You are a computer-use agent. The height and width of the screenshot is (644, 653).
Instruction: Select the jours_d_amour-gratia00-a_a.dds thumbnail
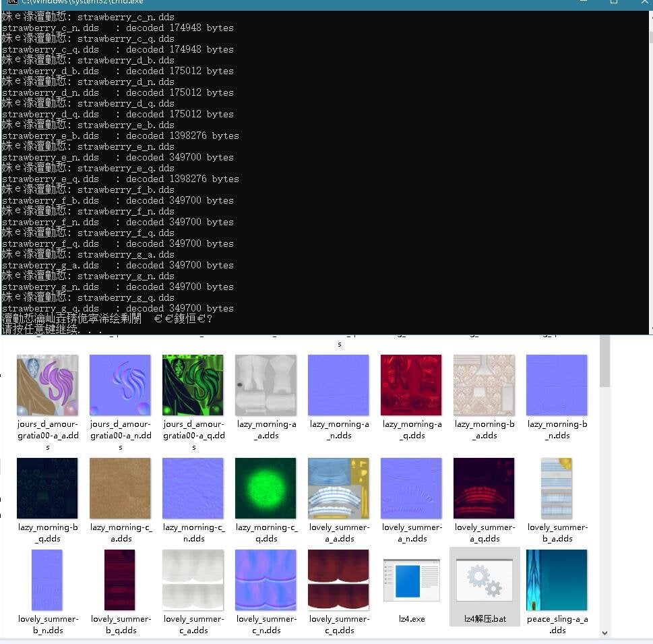click(x=47, y=385)
